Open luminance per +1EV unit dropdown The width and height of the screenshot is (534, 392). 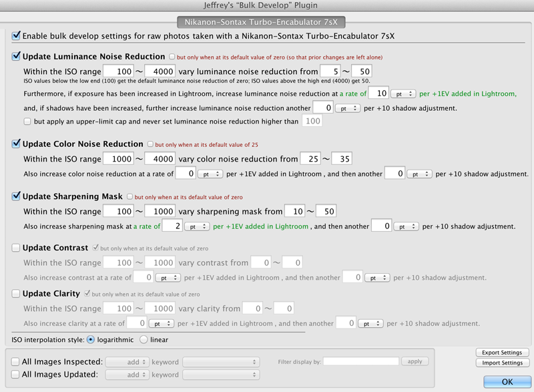point(403,93)
